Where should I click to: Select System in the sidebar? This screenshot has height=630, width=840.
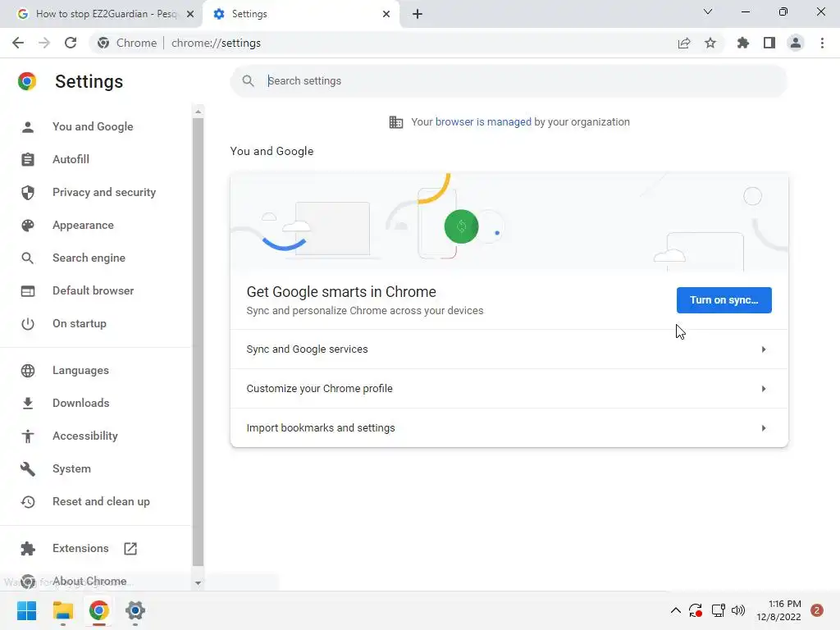pyautogui.click(x=72, y=468)
